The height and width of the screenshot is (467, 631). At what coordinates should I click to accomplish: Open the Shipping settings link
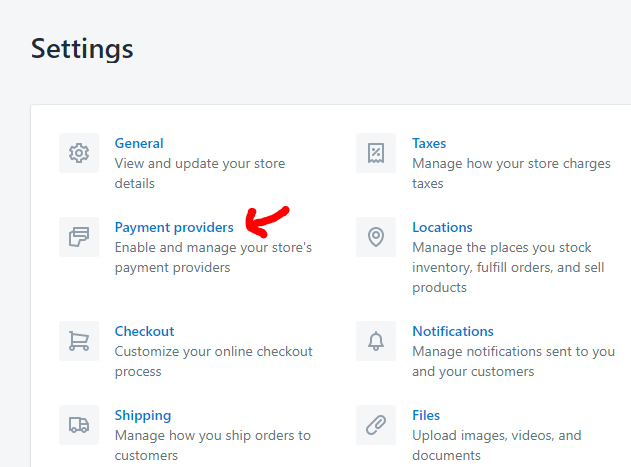pyautogui.click(x=143, y=415)
